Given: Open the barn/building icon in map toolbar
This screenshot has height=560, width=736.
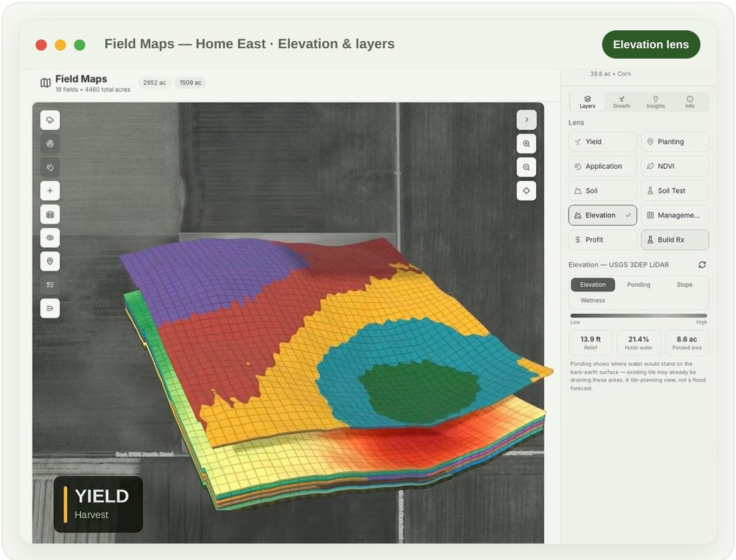Looking at the screenshot, I should [x=50, y=214].
